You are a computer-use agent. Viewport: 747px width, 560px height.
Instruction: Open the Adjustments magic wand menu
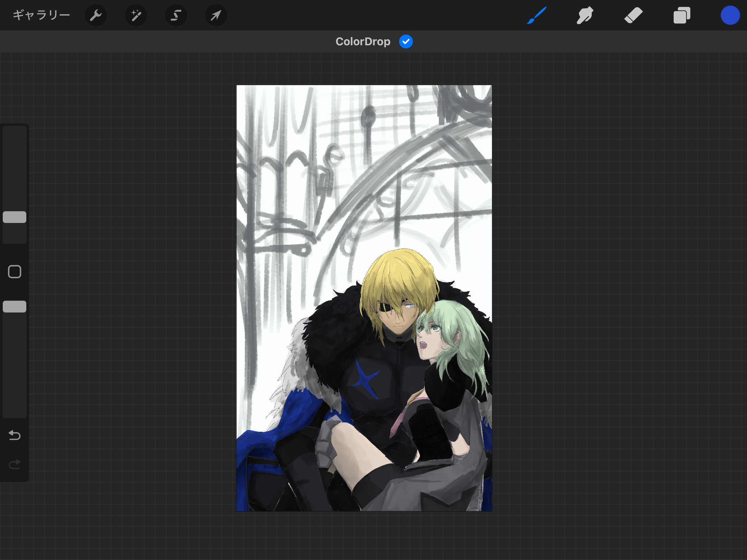136,15
